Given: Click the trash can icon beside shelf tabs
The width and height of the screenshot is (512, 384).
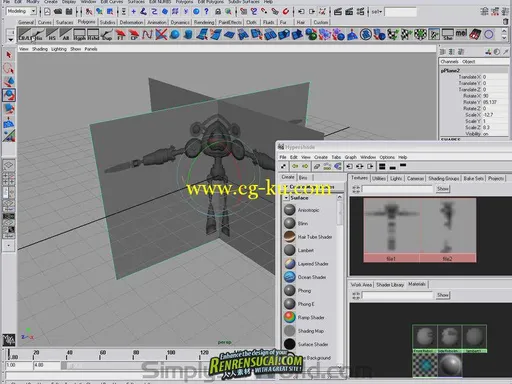Looking at the screenshot, I should [506, 21].
